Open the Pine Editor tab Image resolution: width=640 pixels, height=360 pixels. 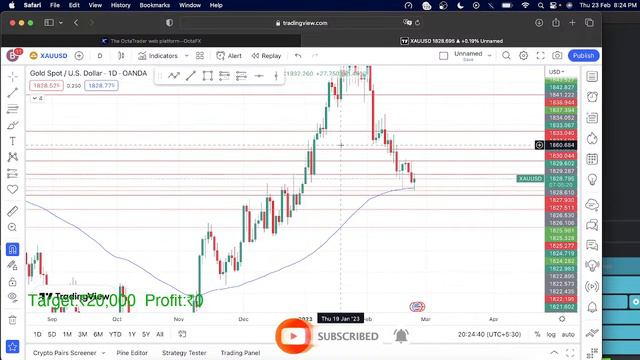[x=132, y=353]
